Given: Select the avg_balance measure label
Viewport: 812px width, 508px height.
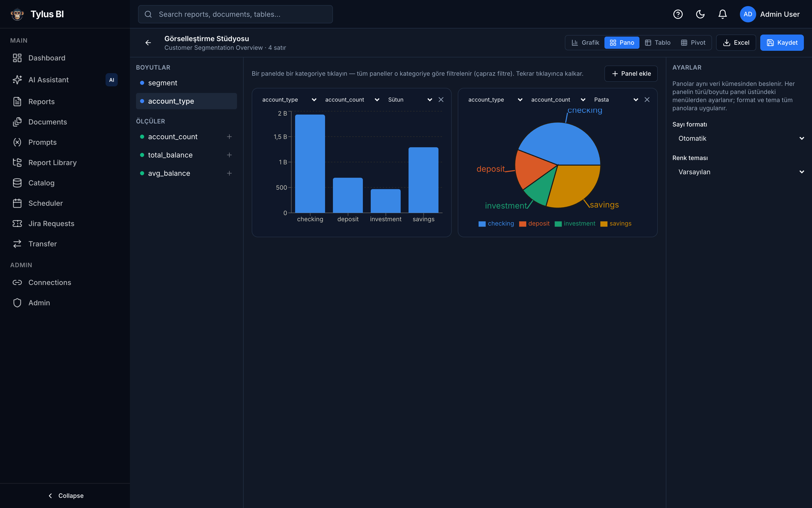Looking at the screenshot, I should tap(169, 173).
